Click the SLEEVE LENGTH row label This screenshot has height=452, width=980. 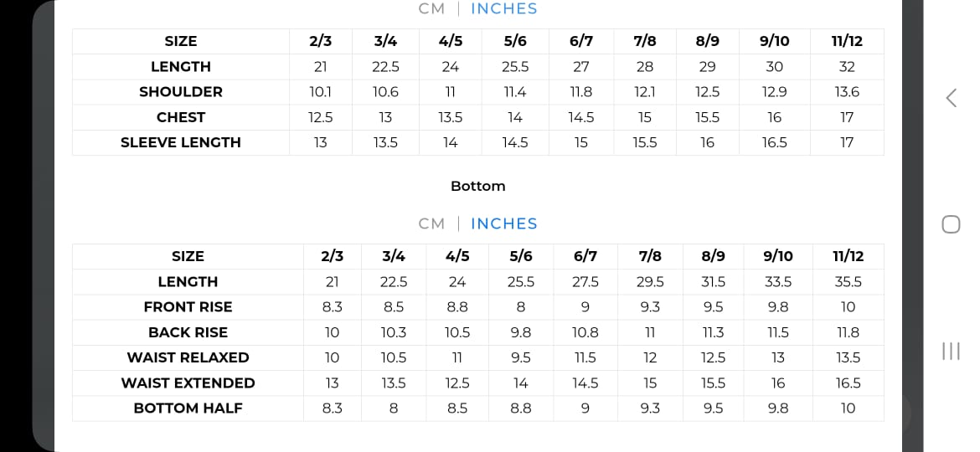click(181, 142)
